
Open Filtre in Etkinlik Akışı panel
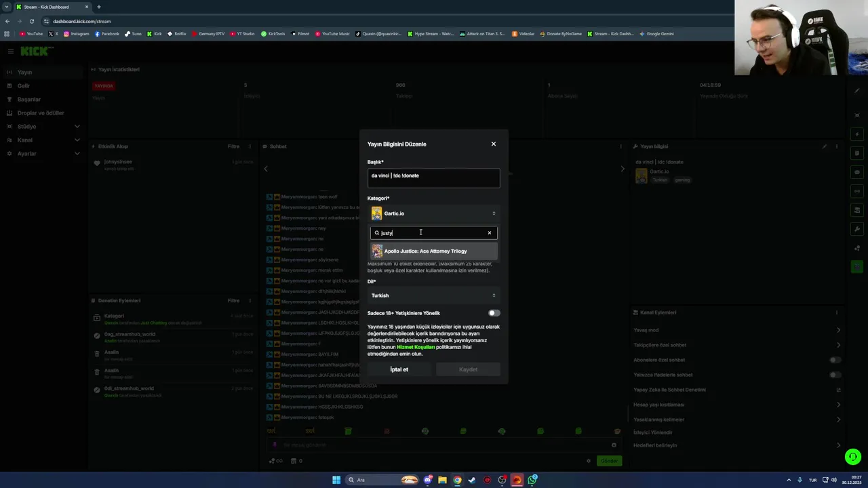[233, 146]
